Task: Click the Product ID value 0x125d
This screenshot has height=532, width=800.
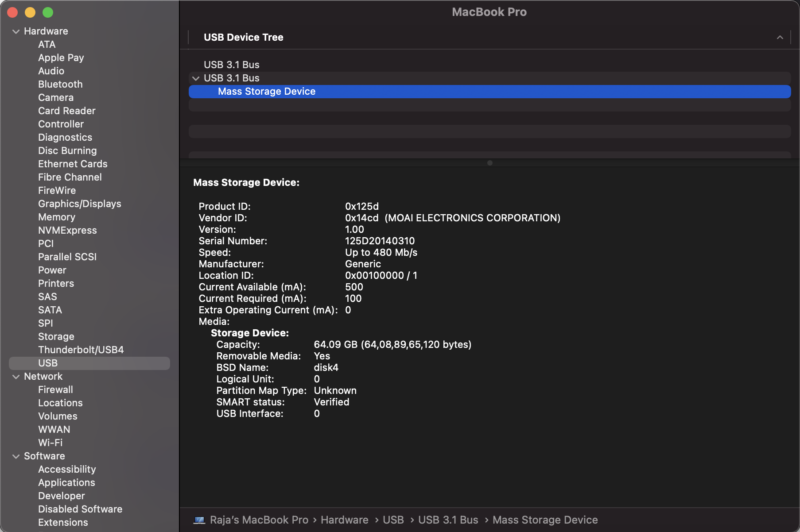Action: pos(362,206)
